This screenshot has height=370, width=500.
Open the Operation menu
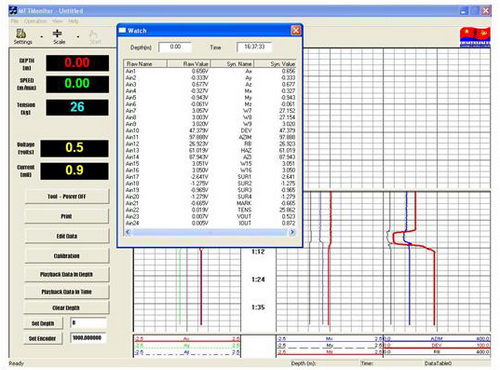(35, 21)
